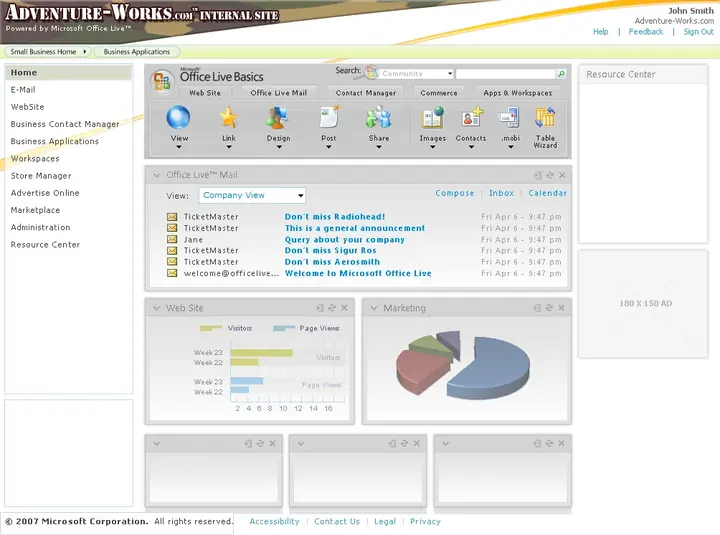
Task: Click the Accessibility footer link
Action: pyautogui.click(x=274, y=521)
